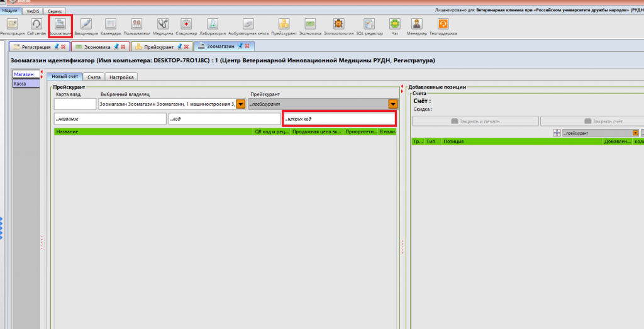Click the штрих код input field
This screenshot has height=329, width=644.
pyautogui.click(x=339, y=119)
